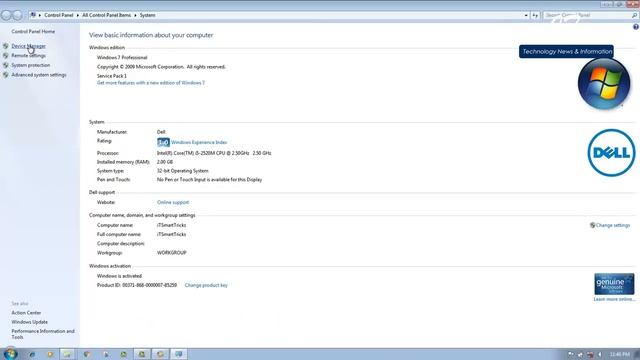
Task: Click the volume speaker tray icon
Action: (x=600, y=354)
